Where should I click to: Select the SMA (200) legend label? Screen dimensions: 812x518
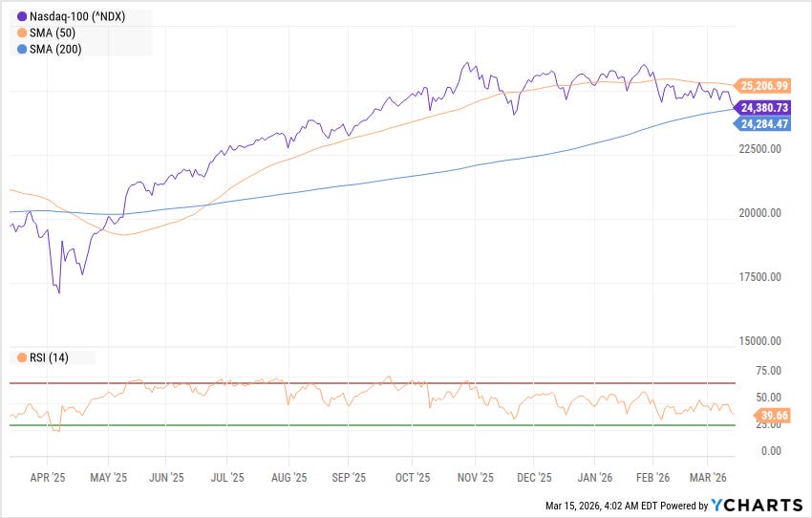point(55,50)
